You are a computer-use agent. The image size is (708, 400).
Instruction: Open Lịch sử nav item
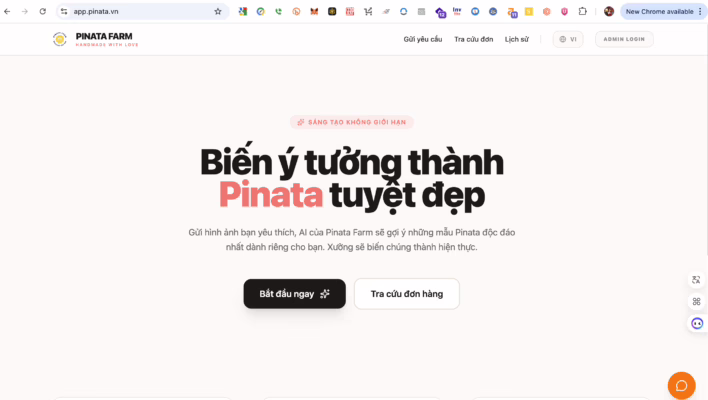point(517,39)
